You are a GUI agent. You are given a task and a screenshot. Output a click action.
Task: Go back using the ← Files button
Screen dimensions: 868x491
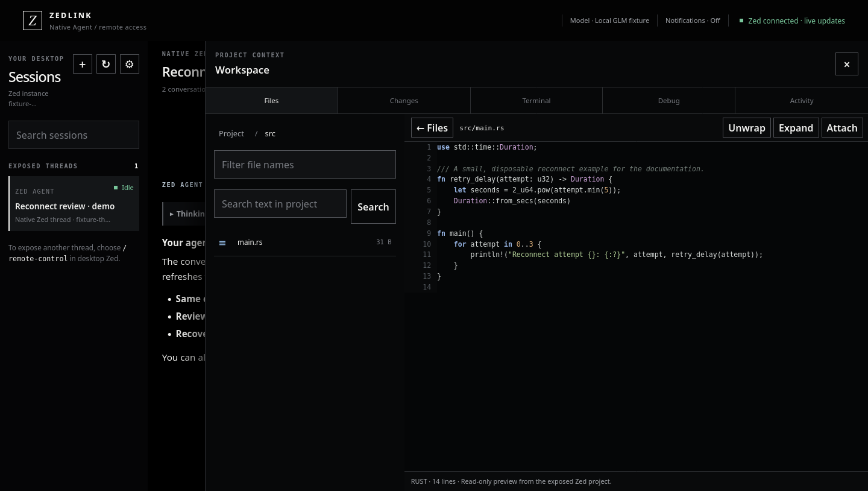click(432, 128)
